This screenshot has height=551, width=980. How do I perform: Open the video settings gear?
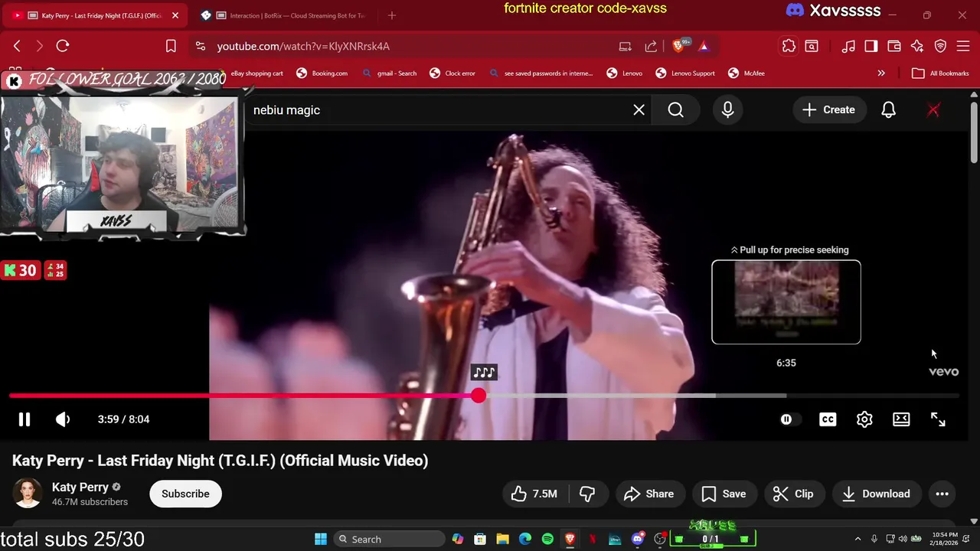864,419
